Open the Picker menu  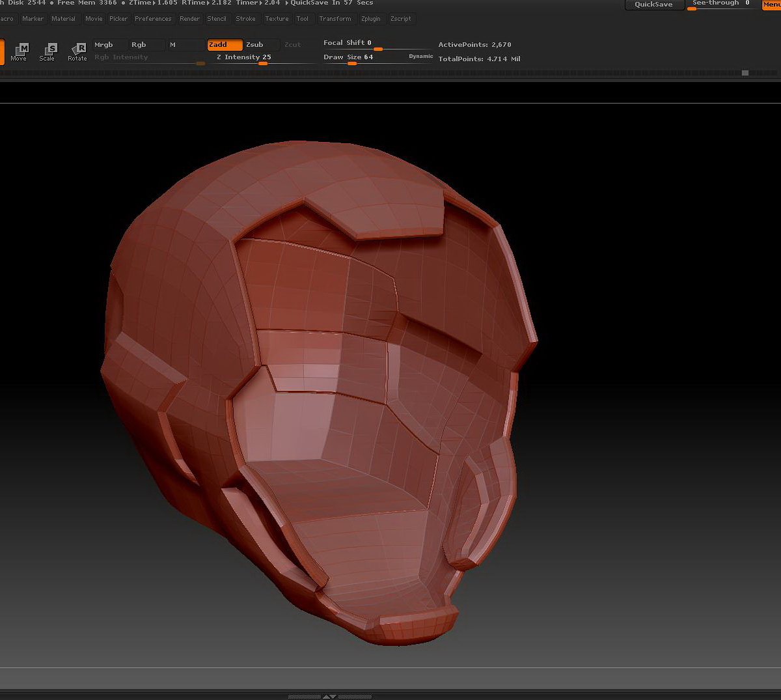(x=118, y=19)
